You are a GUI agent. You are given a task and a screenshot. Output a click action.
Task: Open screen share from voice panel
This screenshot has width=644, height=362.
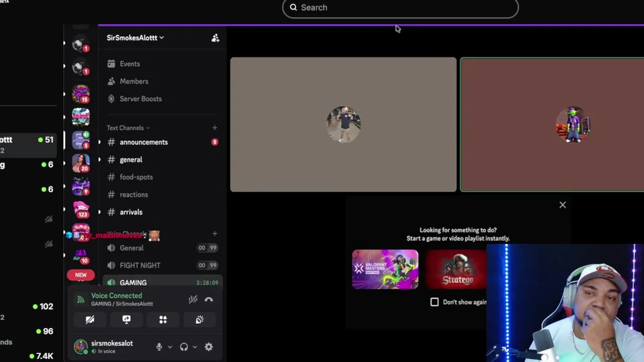point(126,320)
